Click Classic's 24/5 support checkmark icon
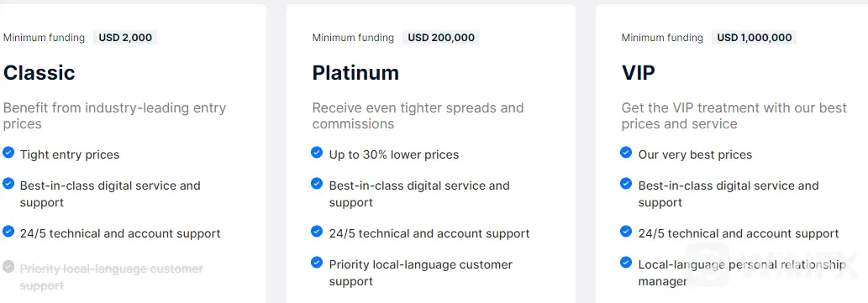 pos(8,231)
